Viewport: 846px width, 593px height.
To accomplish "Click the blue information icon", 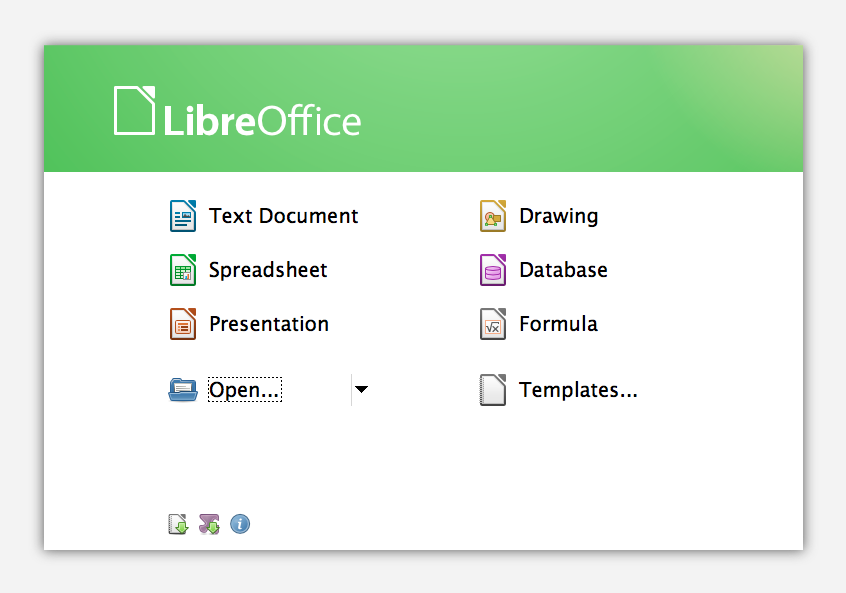I will pyautogui.click(x=240, y=524).
